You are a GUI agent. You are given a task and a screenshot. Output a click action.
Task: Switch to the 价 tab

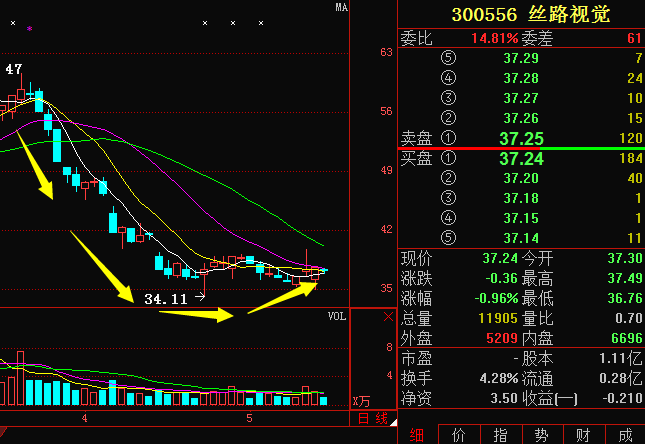pyautogui.click(x=459, y=435)
